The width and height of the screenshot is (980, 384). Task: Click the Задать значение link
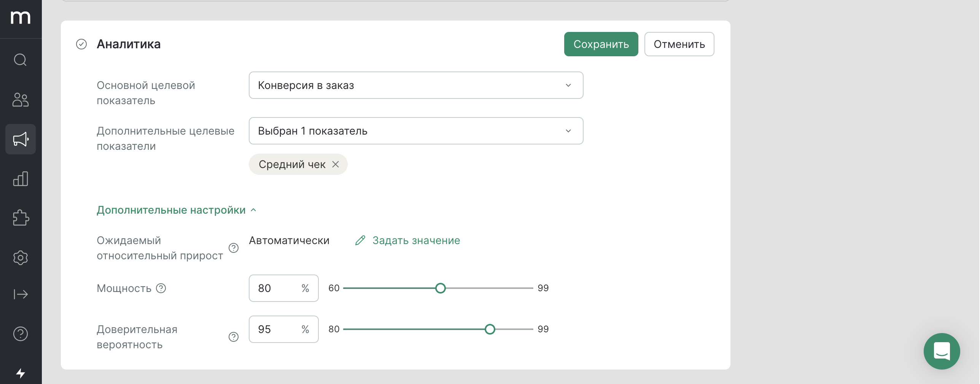pyautogui.click(x=416, y=240)
